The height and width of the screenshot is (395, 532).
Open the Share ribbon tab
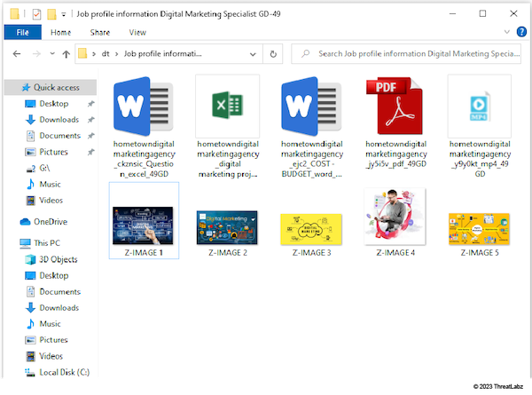100,32
